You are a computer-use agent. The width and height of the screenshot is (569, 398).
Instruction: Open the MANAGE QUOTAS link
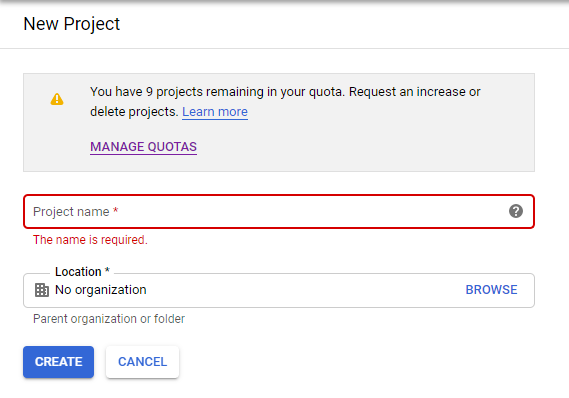143,147
